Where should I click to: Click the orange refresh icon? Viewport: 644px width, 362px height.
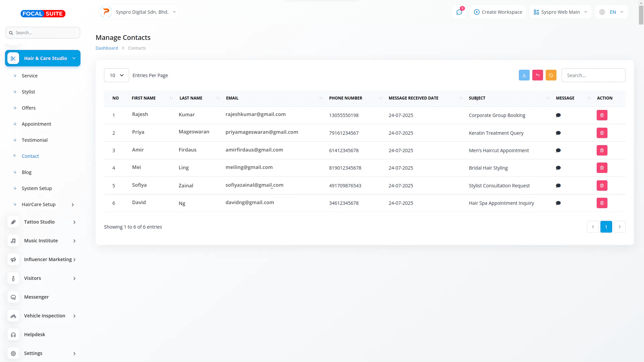click(551, 75)
